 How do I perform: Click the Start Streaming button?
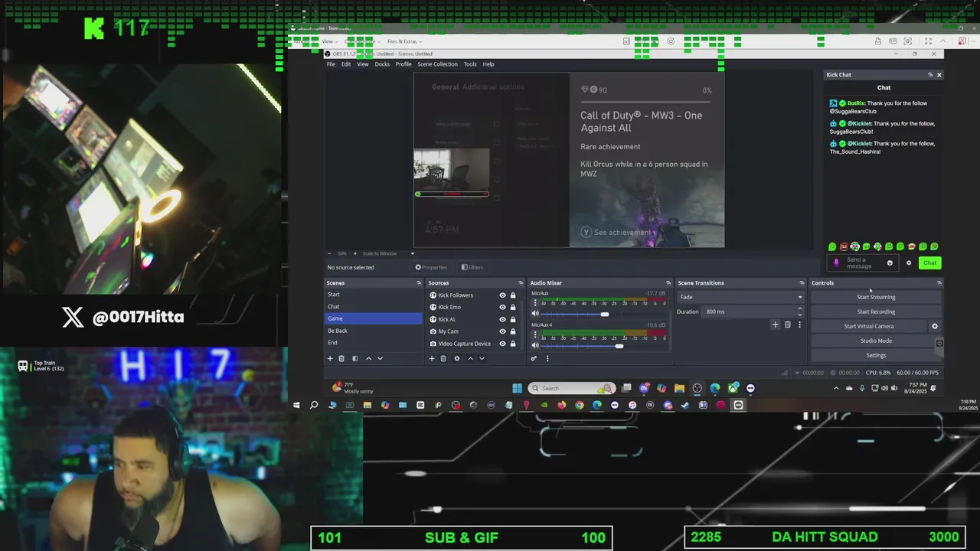pyautogui.click(x=876, y=297)
